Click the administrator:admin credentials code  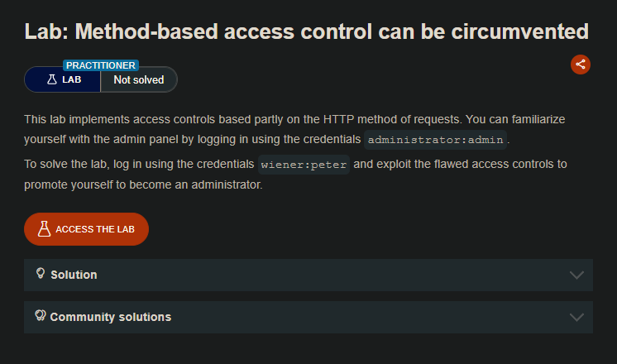click(x=437, y=138)
